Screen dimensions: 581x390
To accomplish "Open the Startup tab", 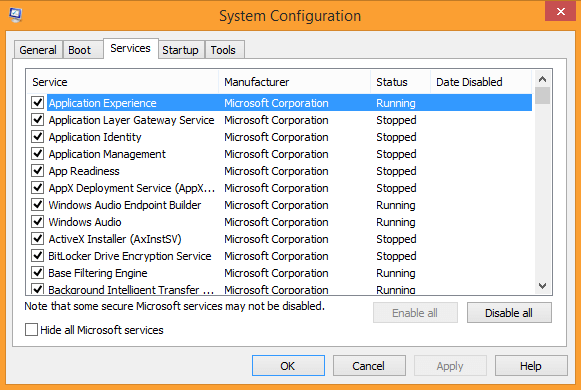I will [180, 50].
